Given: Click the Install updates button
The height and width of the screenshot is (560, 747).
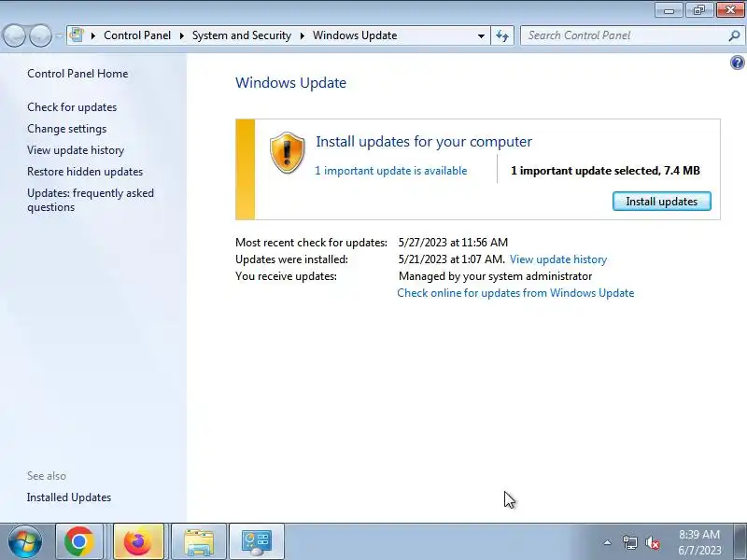Looking at the screenshot, I should tap(662, 202).
